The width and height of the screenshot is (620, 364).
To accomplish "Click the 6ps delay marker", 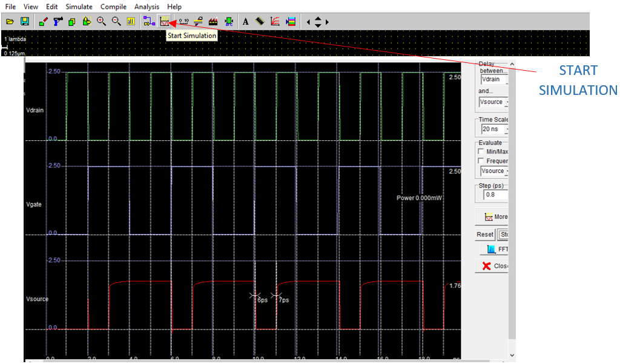I will tap(263, 300).
